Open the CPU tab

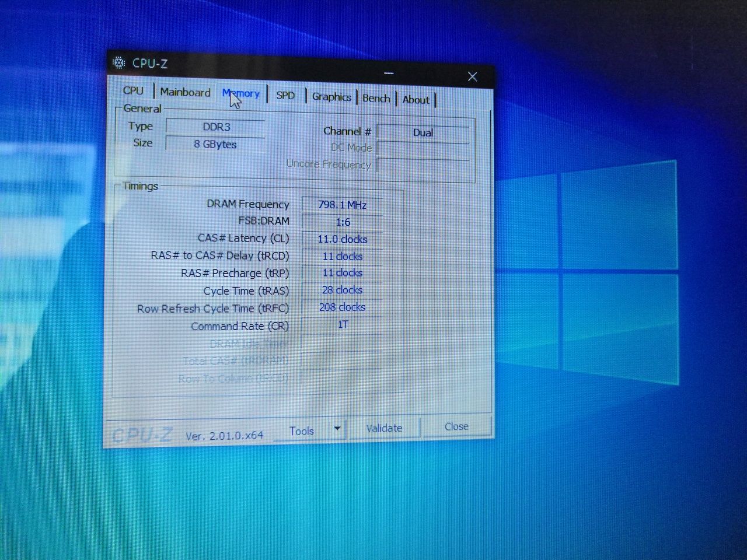[133, 90]
